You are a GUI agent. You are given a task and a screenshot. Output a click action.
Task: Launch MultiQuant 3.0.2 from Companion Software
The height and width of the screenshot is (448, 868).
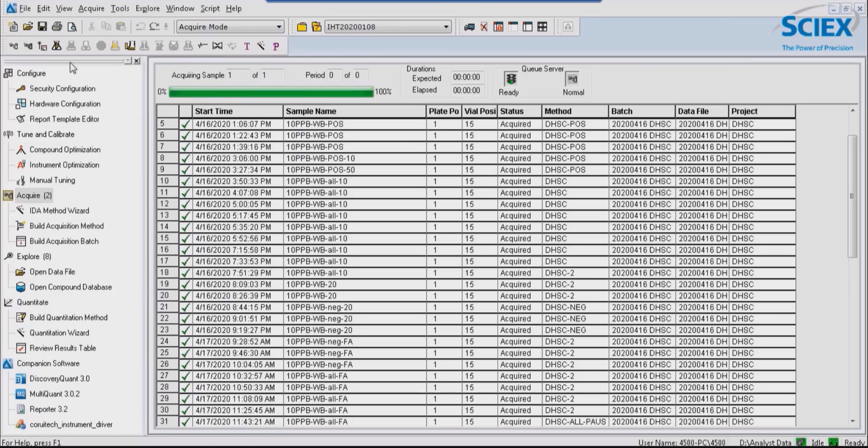coord(54,394)
